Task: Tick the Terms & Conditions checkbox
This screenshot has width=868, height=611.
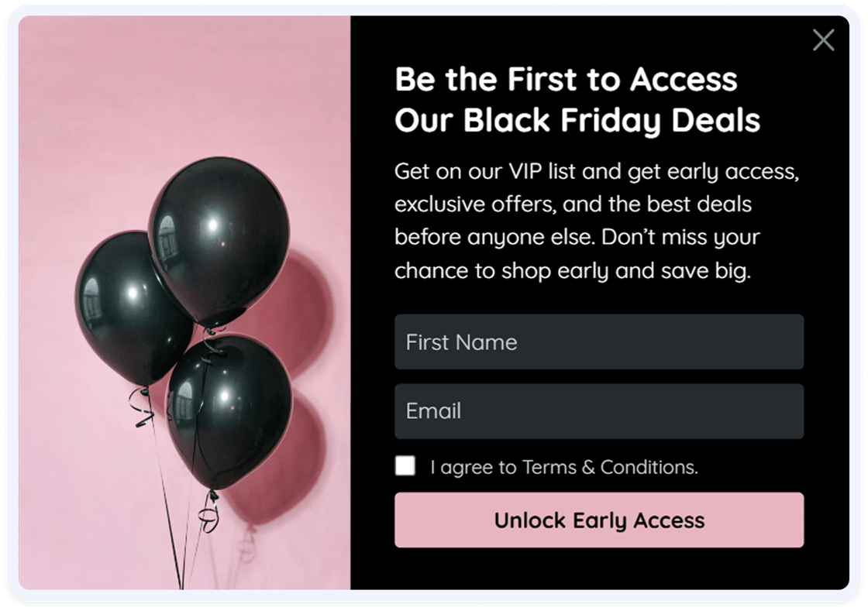Action: tap(405, 465)
